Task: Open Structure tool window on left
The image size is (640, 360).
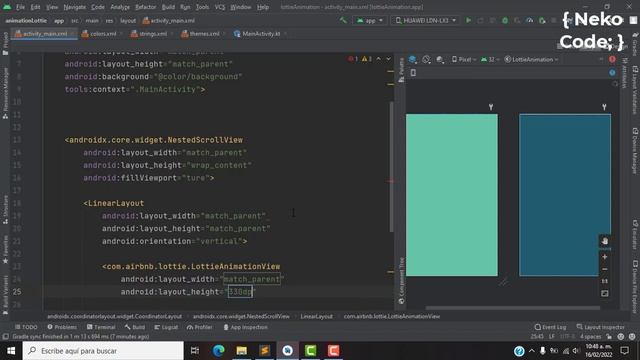Action: coord(5,209)
